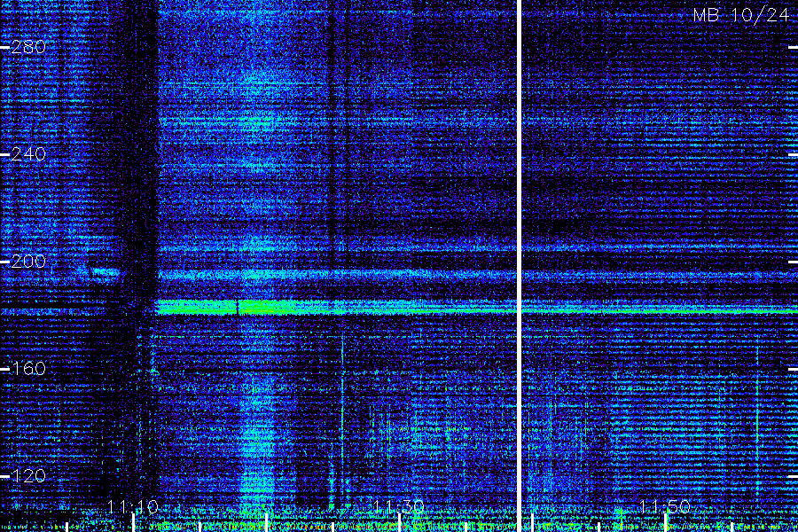Click the 280 frequency axis label
This screenshot has height=532, width=798.
click(x=28, y=47)
